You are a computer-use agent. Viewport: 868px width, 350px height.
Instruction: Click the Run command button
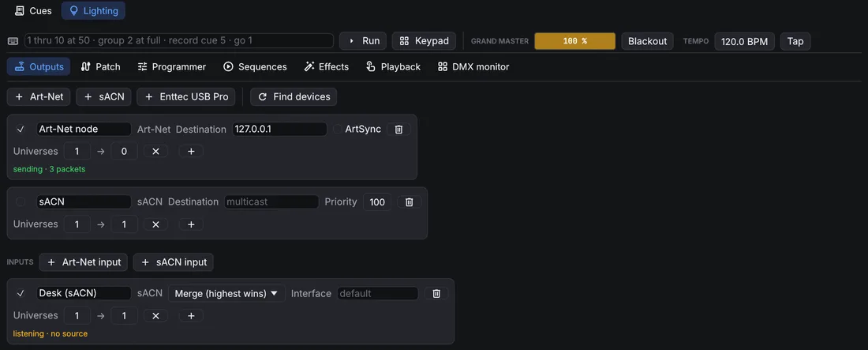click(363, 40)
